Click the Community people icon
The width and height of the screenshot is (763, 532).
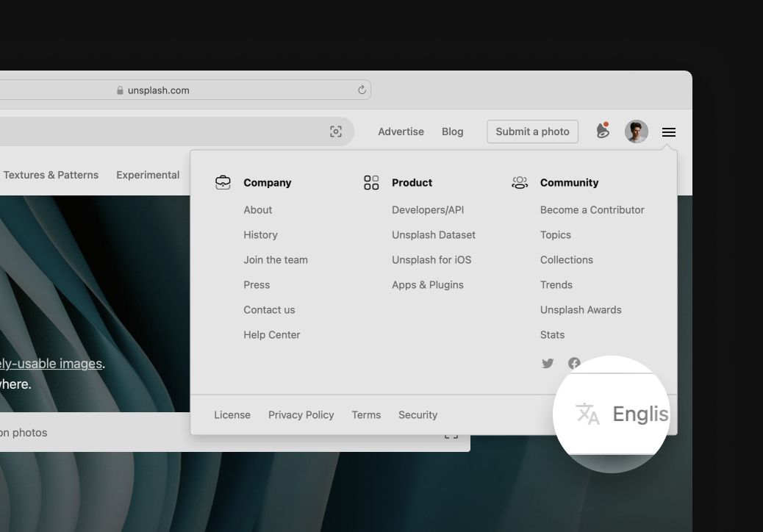pos(520,182)
